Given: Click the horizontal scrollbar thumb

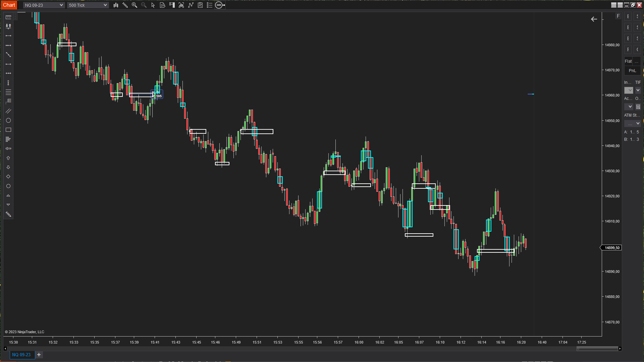Looking at the screenshot, I should click(x=597, y=349).
